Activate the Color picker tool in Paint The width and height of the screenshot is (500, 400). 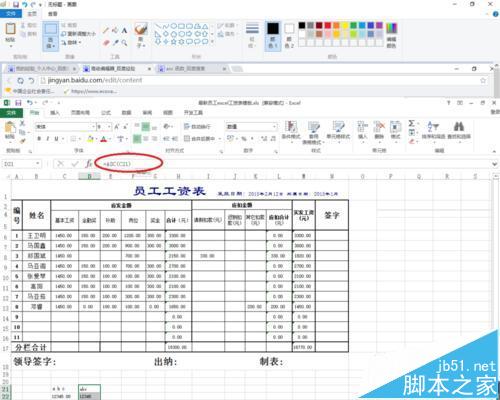[115, 43]
